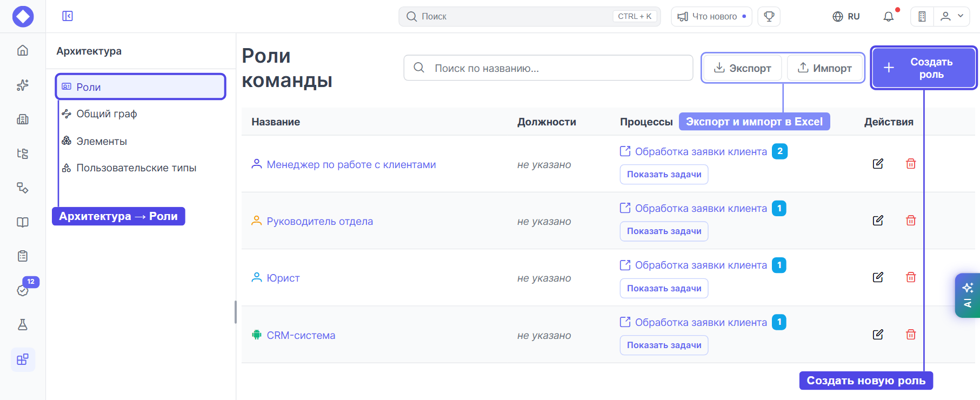
Task: Open the architecture blocks icon in sidebar
Action: [x=23, y=359]
